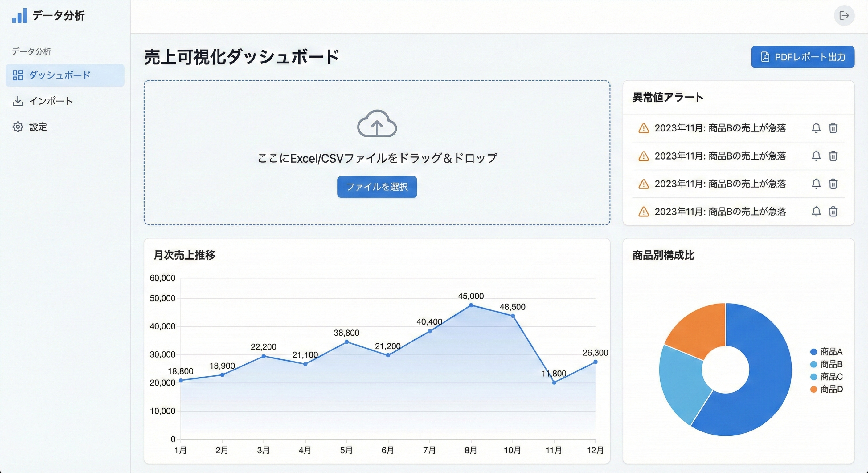
Task: Open the 設定 gear icon
Action: click(x=18, y=127)
